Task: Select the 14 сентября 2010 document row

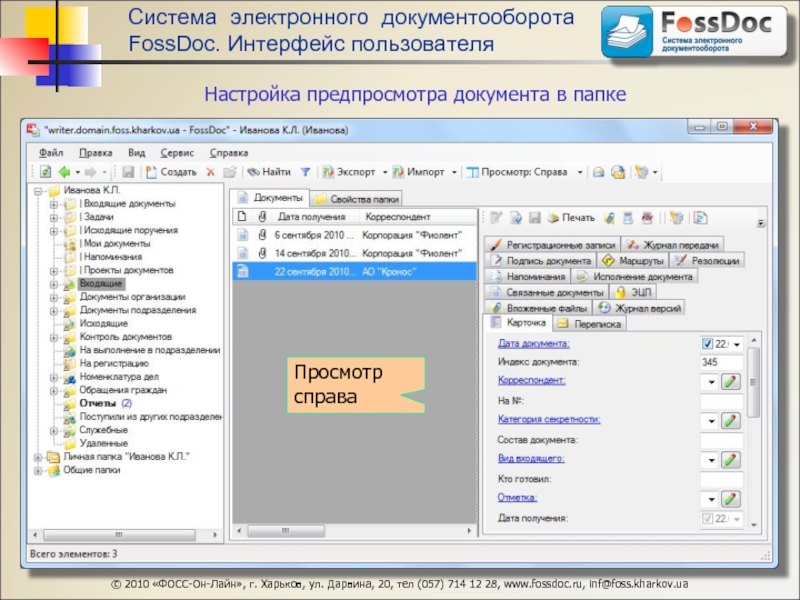Action: [x=355, y=253]
